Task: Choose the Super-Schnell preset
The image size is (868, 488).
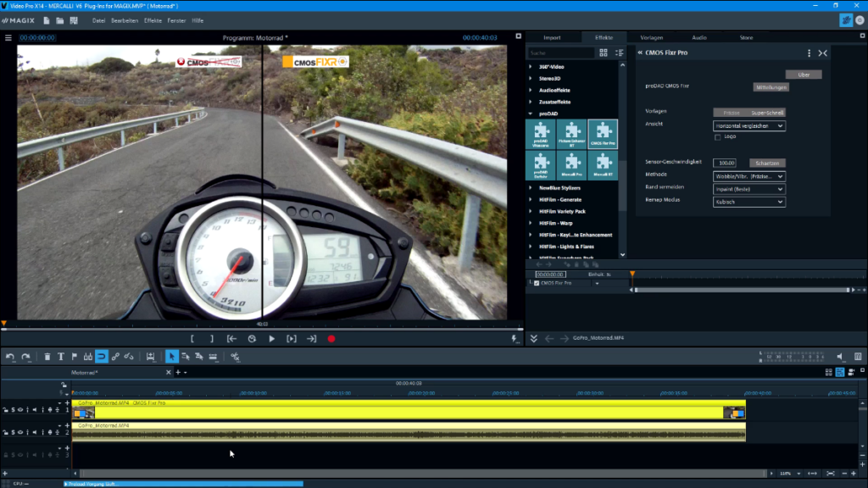Action: pos(767,113)
